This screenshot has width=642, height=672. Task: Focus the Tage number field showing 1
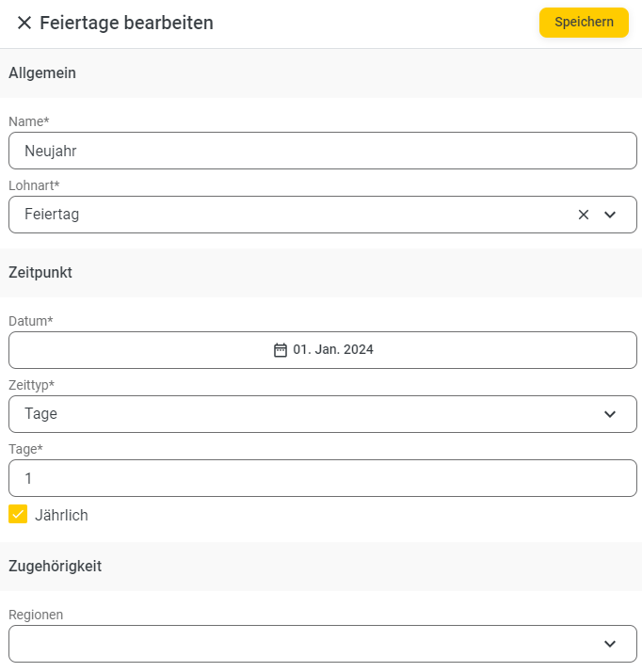coord(323,478)
